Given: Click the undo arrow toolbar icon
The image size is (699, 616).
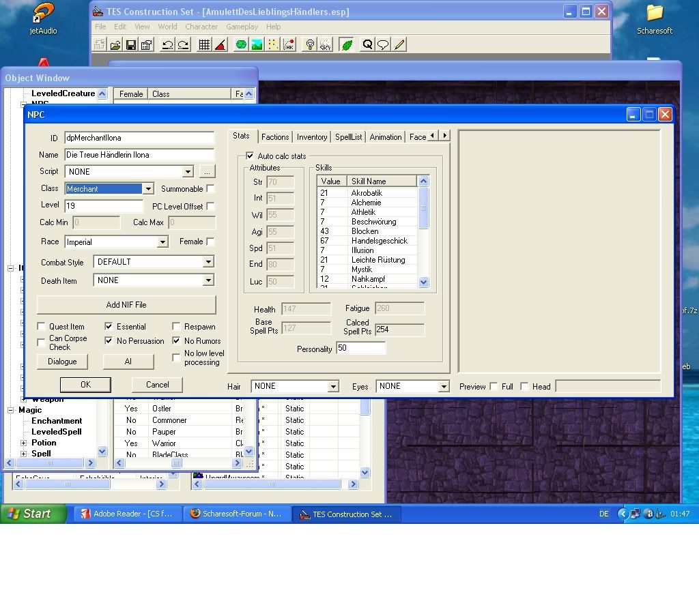Looking at the screenshot, I should tap(167, 45).
